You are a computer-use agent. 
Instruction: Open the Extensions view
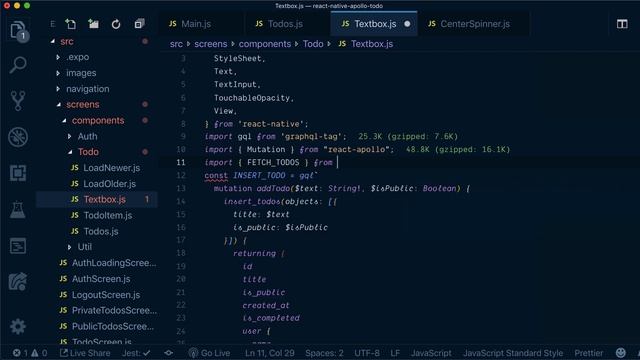point(18,173)
